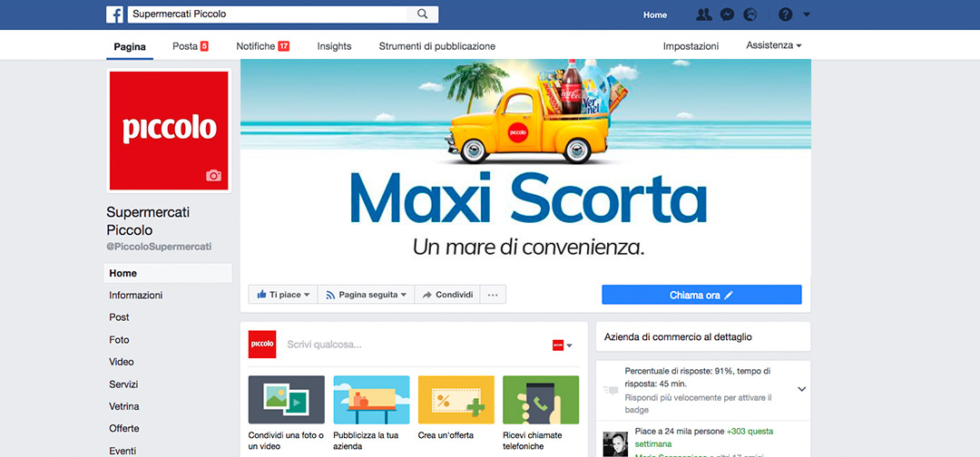Click the Condividi button
This screenshot has width=980, height=457.
coord(447,295)
